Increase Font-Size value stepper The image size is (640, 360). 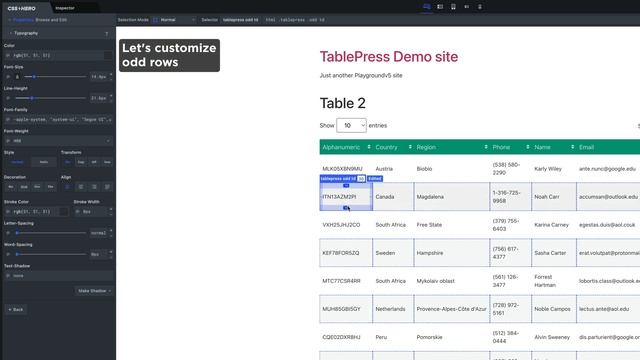(111, 75)
